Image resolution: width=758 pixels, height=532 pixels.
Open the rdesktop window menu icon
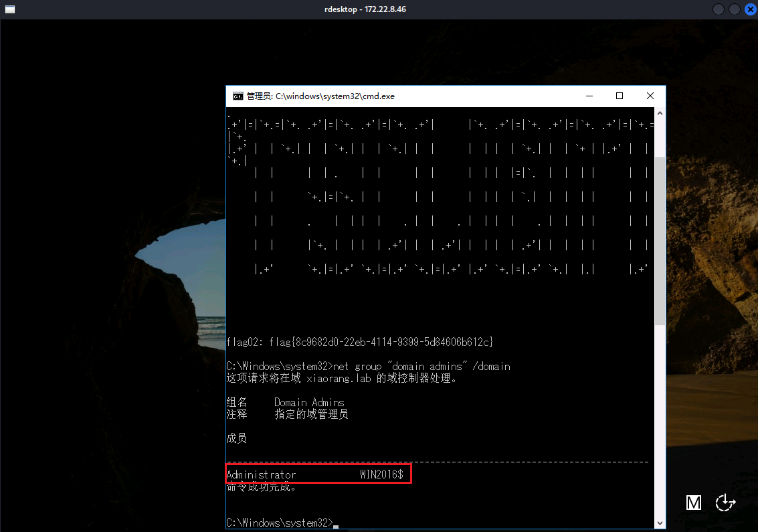(x=10, y=9)
